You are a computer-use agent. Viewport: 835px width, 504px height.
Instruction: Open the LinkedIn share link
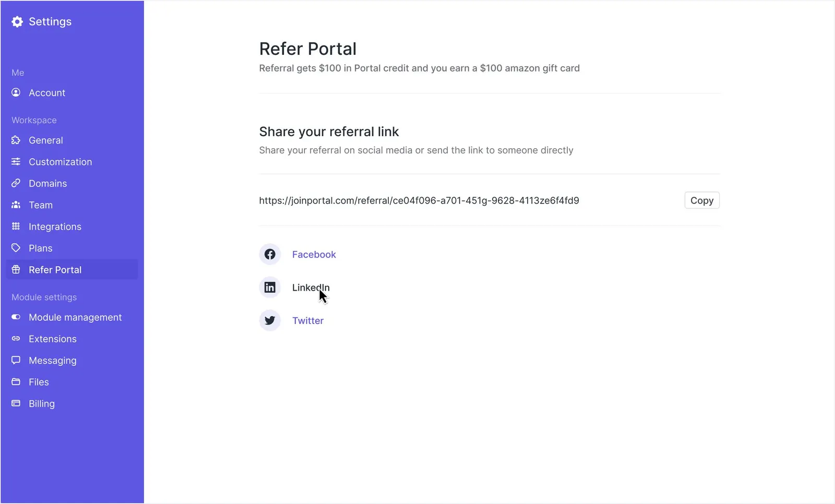(311, 287)
